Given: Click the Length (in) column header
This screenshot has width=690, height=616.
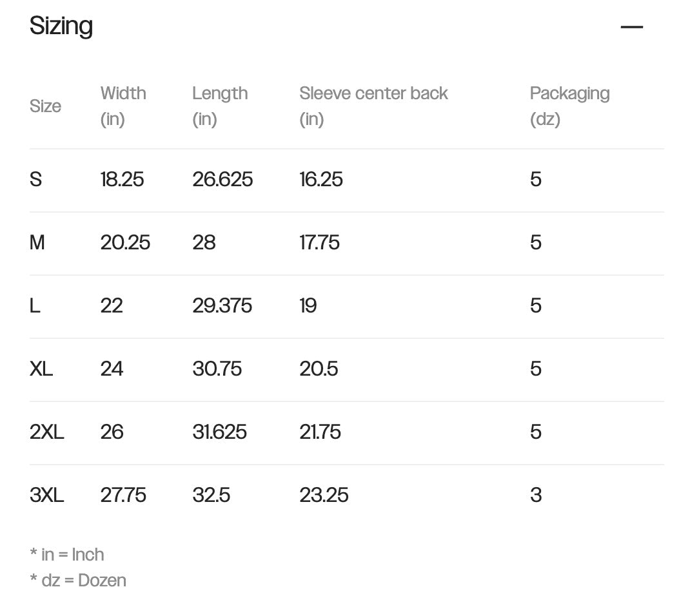Looking at the screenshot, I should [219, 106].
